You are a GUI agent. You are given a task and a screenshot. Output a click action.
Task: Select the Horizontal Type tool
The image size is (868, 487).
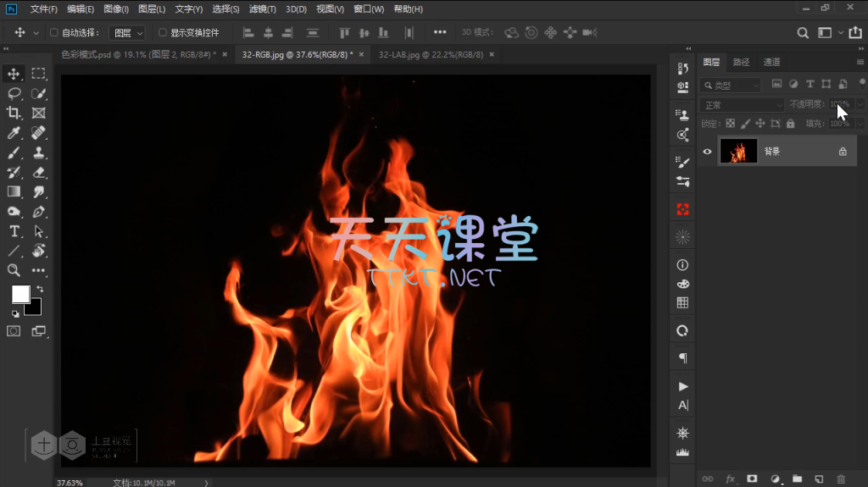tap(14, 231)
